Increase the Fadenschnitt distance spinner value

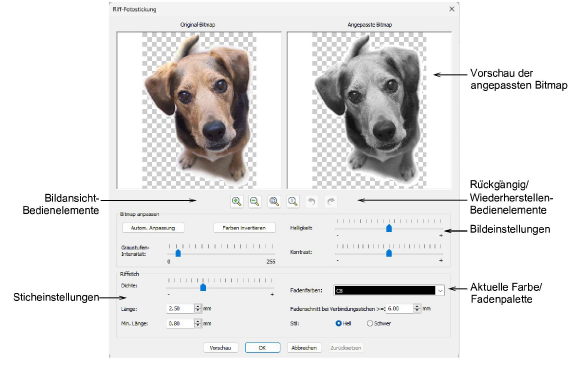pos(417,306)
